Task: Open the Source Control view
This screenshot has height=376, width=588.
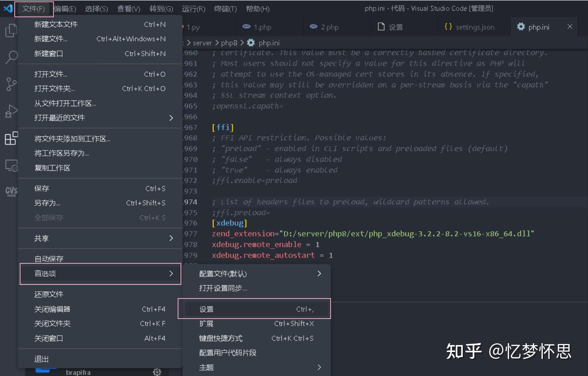Action: click(x=11, y=84)
